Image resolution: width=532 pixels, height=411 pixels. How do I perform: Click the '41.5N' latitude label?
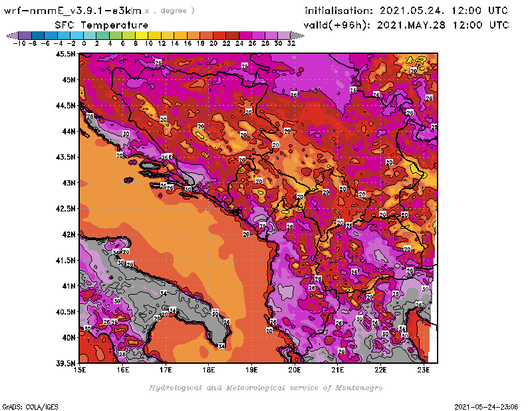[65, 260]
